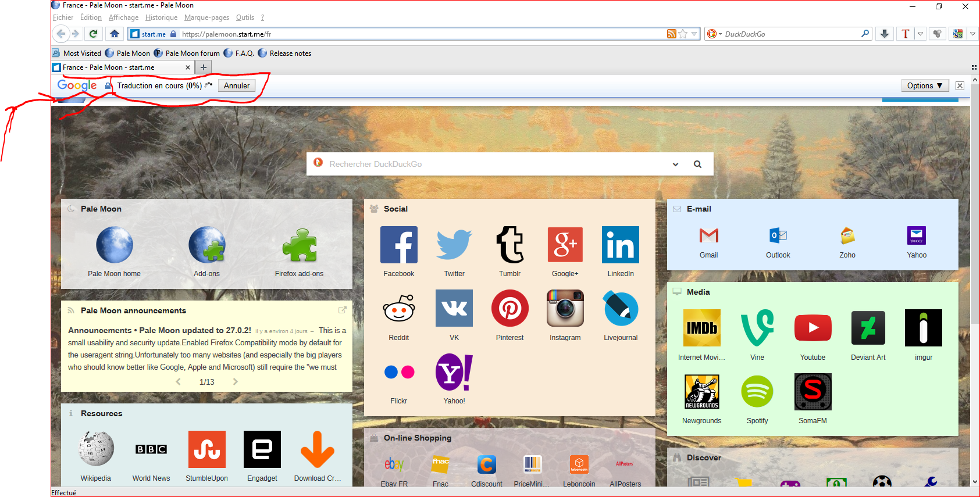Open the Downloads arrow toolbar icon
The height and width of the screenshot is (497, 980).
[x=884, y=34]
